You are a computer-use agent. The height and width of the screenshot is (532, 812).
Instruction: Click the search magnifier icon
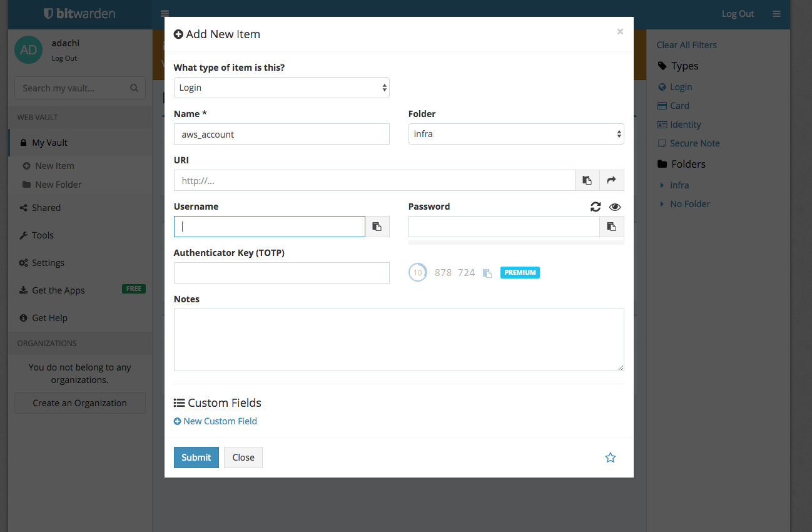134,88
